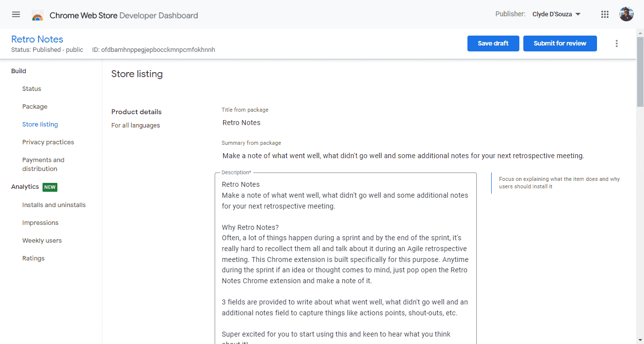
Task: Click the Title from package value Retro Notes
Action: (241, 123)
